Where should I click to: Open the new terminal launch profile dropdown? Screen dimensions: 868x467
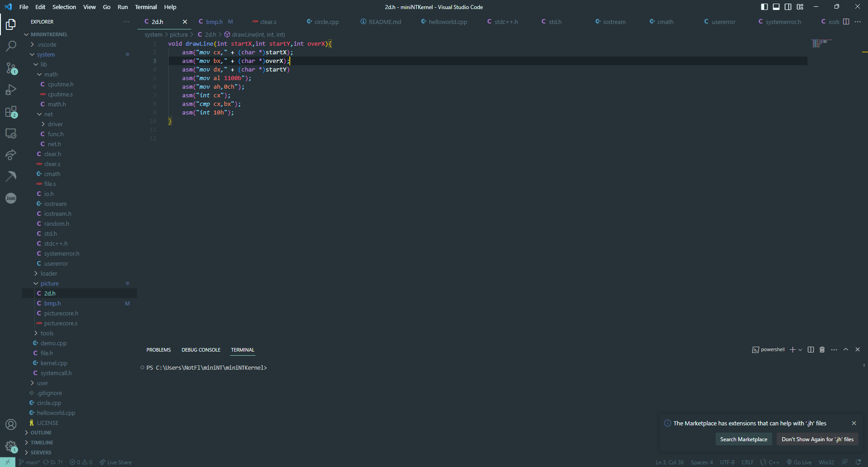tap(800, 350)
